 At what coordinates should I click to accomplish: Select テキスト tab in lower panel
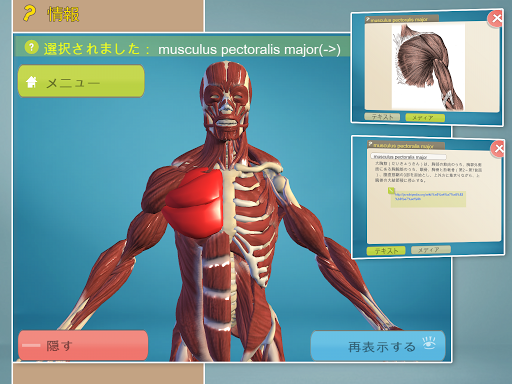[x=386, y=251]
